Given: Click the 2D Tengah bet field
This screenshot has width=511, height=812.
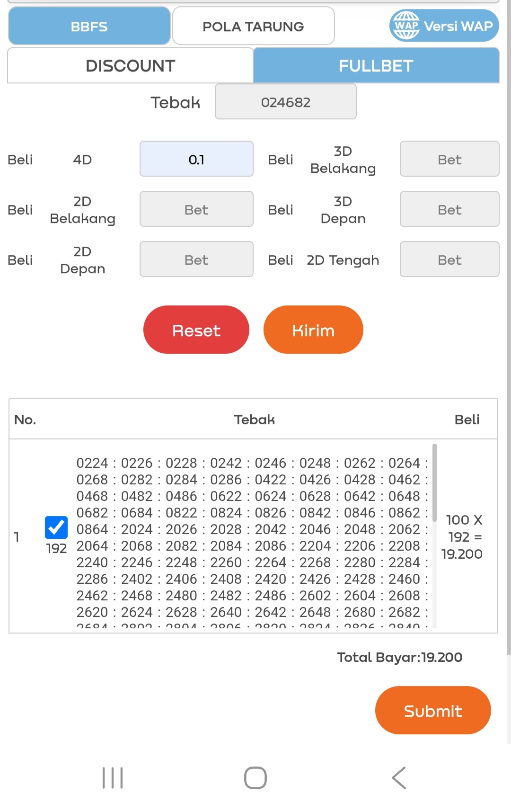Looking at the screenshot, I should [x=449, y=259].
